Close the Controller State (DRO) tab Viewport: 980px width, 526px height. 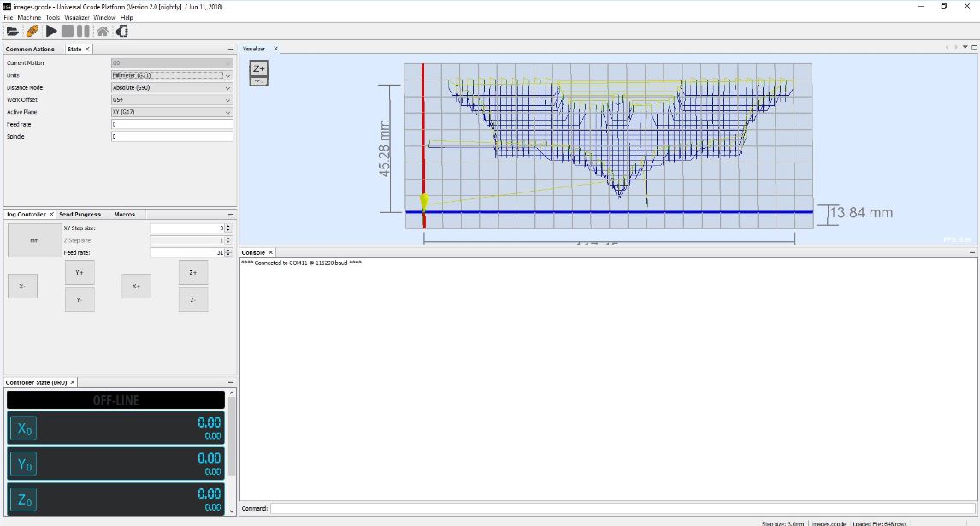[73, 382]
